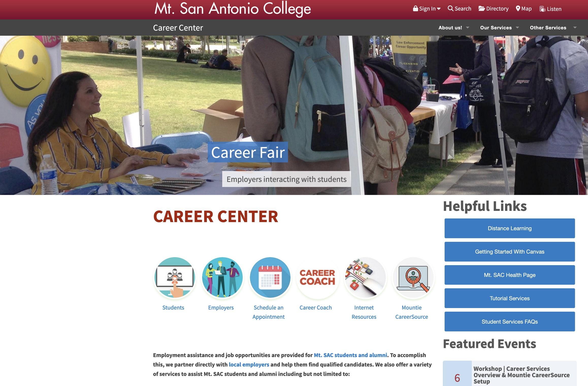Click the Internet Resources mouse icon
The height and width of the screenshot is (386, 588).
pyautogui.click(x=365, y=277)
